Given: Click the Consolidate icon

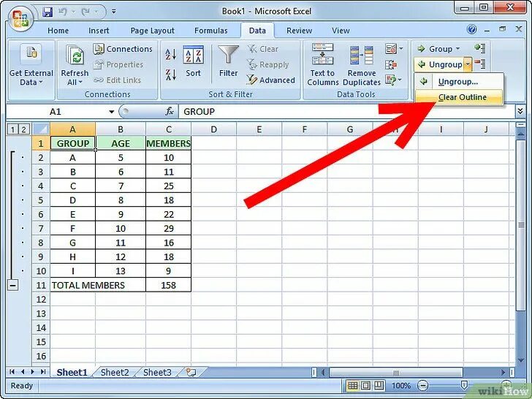Looking at the screenshot, I should coord(391,64).
